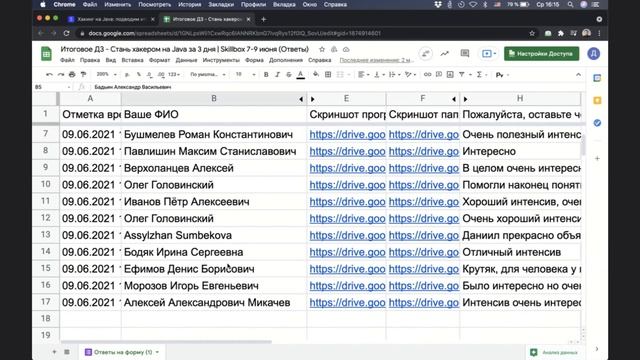The image size is (640, 360).
Task: Open the present/meet button
Action: pyautogui.click(x=489, y=53)
